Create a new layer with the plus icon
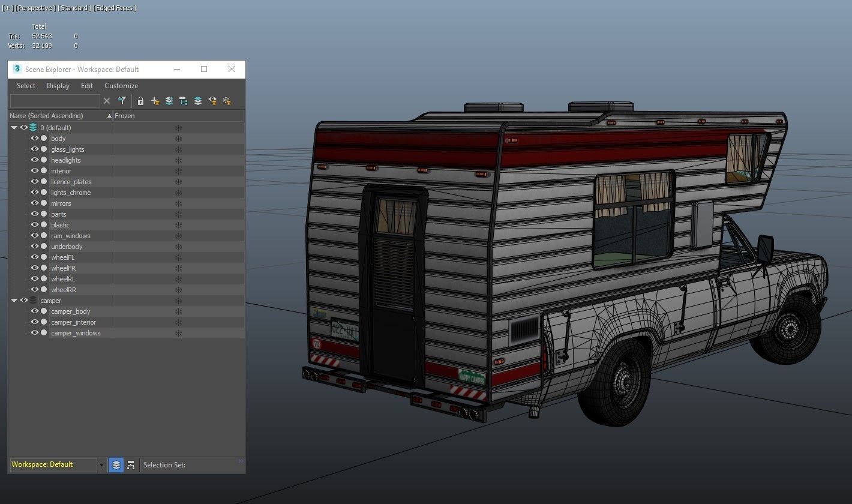852x504 pixels. pyautogui.click(x=155, y=101)
